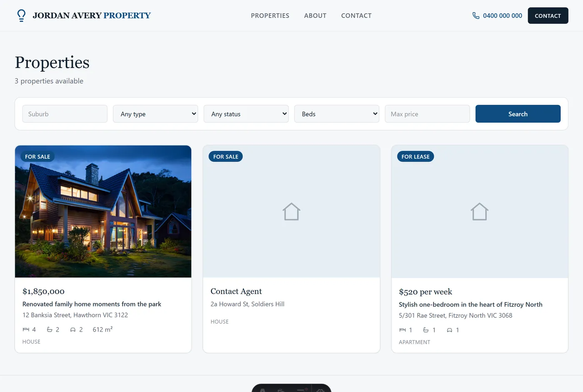This screenshot has width=583, height=392.
Task: Click "Stylish one-bedroom in the heart of Fitzroy North"
Action: pyautogui.click(x=471, y=305)
